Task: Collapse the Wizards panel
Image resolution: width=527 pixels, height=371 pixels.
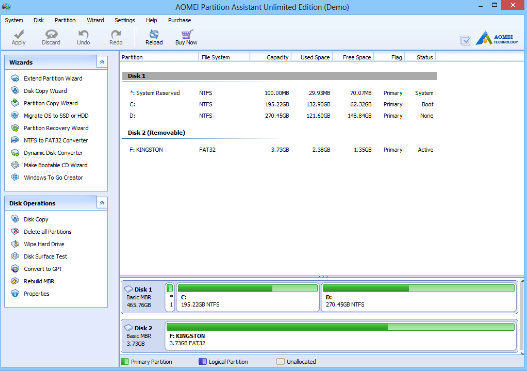Action: click(x=102, y=62)
